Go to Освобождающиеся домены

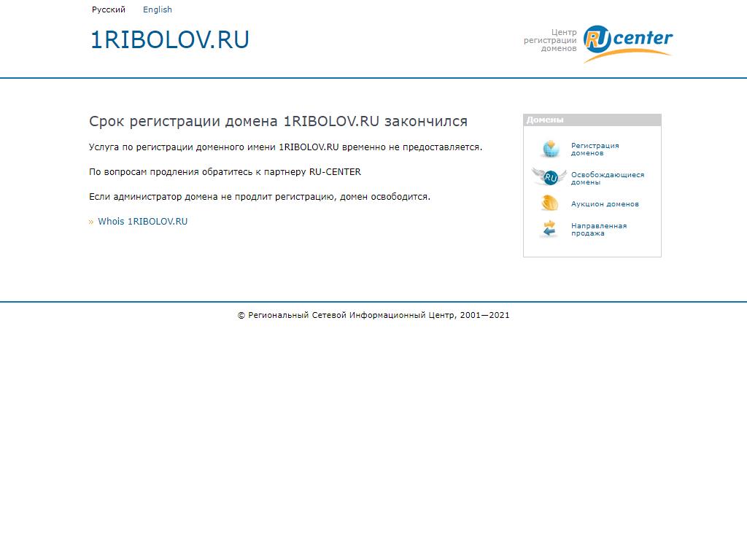[x=607, y=178]
